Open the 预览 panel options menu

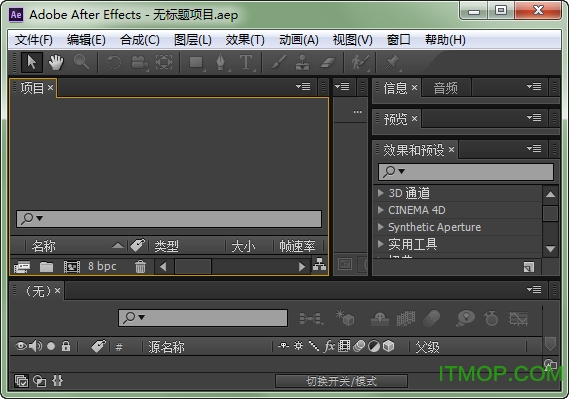click(534, 118)
